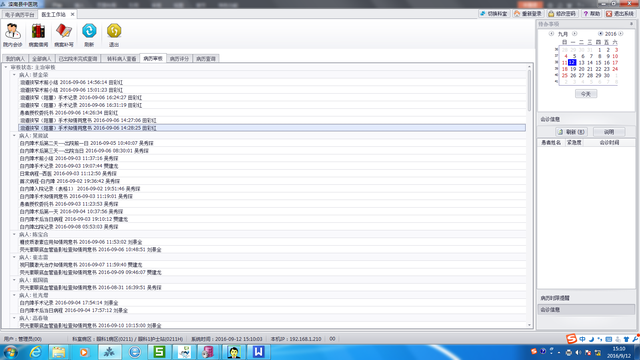Open the 病案补写 pencil notebook icon

coord(64,35)
